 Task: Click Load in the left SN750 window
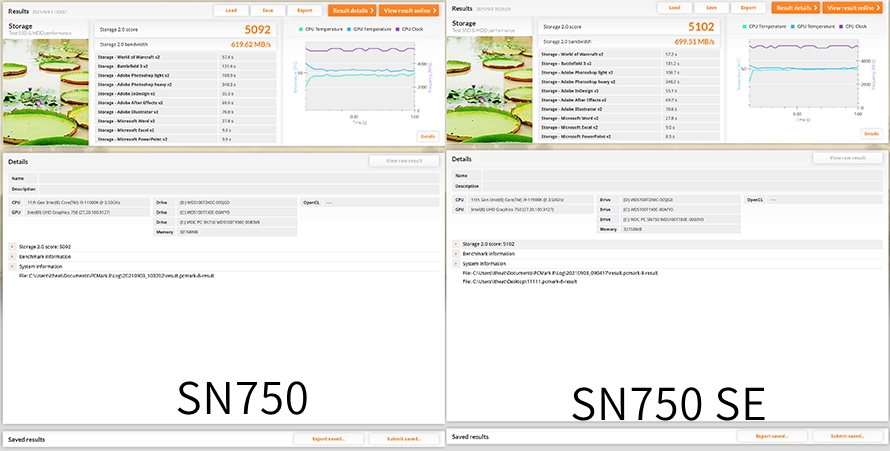(x=231, y=10)
